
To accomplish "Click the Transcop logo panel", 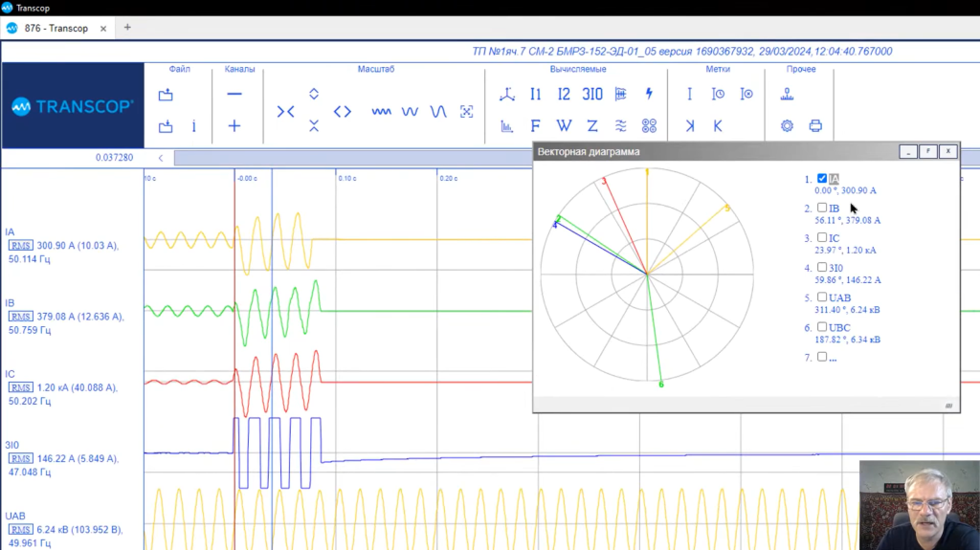I will coord(73,105).
